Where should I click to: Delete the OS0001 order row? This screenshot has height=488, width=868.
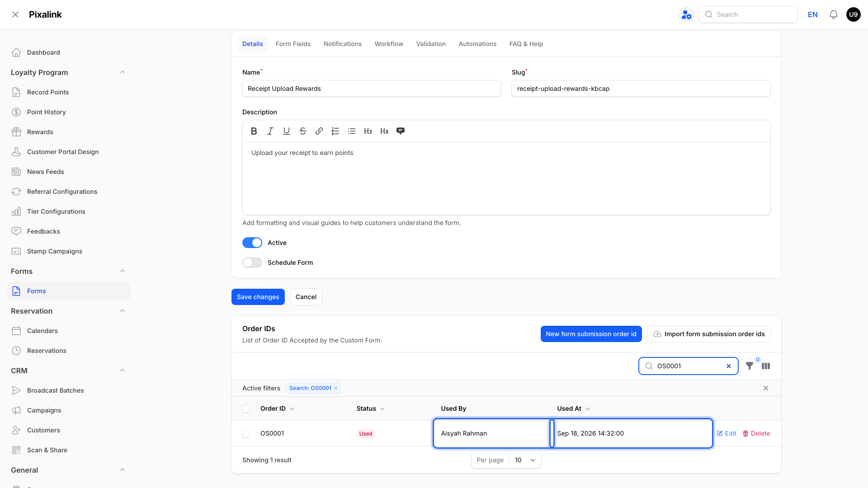click(756, 433)
